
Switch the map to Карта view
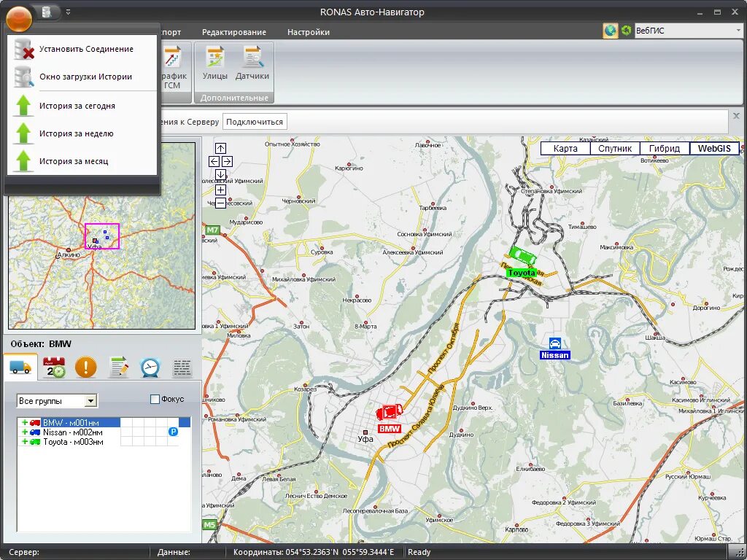click(x=565, y=148)
